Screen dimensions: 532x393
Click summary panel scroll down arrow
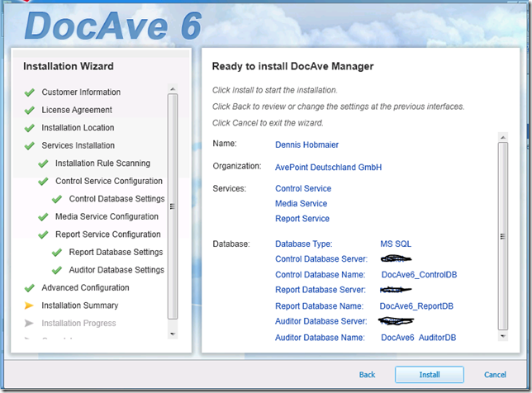pyautogui.click(x=503, y=336)
